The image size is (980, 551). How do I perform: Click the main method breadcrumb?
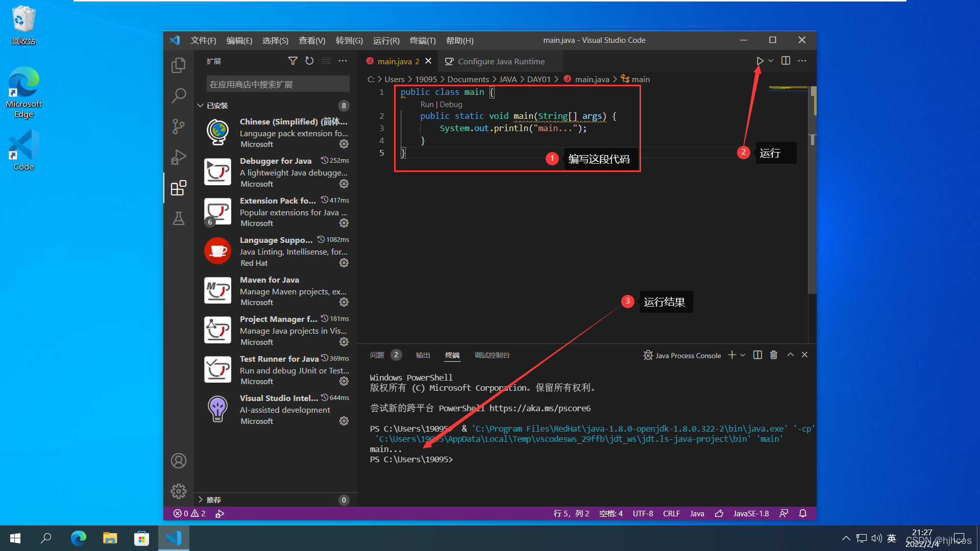click(635, 79)
